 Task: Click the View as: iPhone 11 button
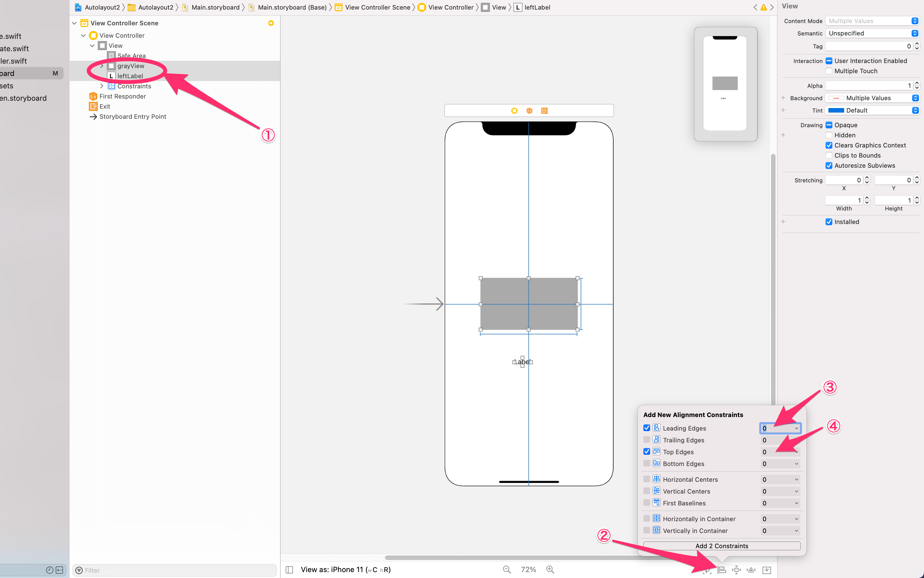coord(345,570)
